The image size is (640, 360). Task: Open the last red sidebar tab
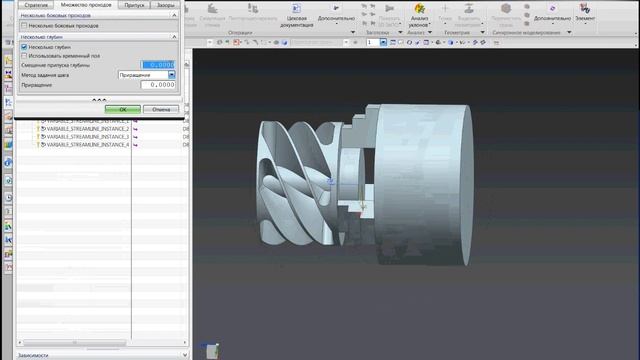[x=8, y=268]
